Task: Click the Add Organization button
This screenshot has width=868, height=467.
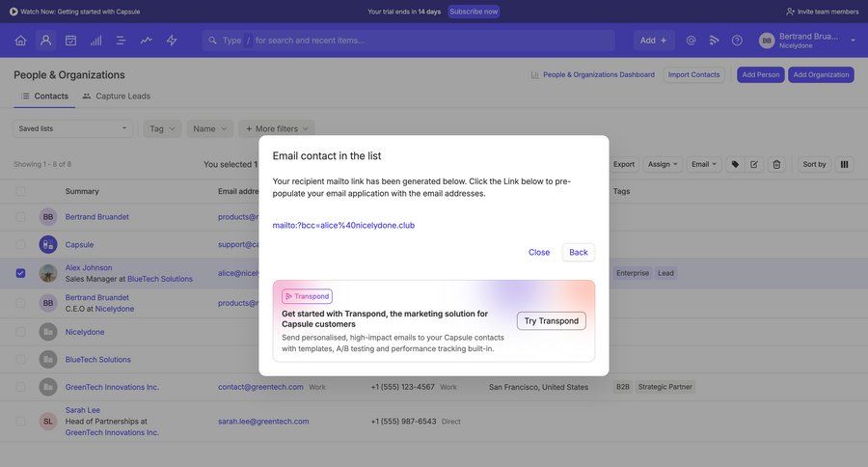Action: pos(821,75)
